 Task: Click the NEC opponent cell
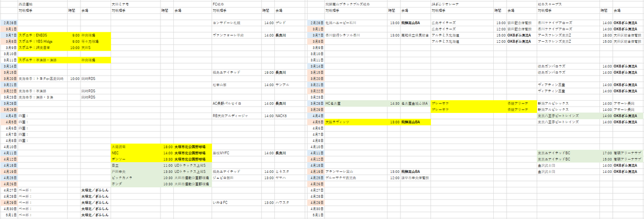(x=136, y=153)
